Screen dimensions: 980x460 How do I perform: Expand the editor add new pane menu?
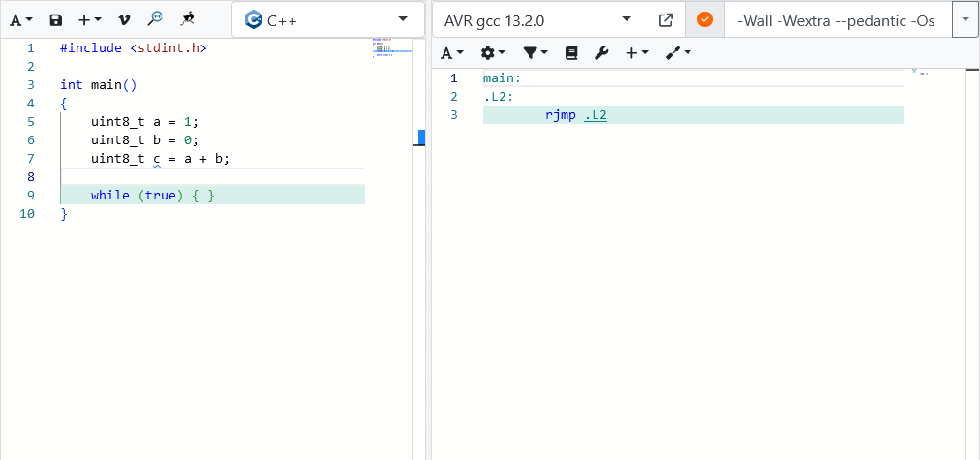[x=90, y=19]
